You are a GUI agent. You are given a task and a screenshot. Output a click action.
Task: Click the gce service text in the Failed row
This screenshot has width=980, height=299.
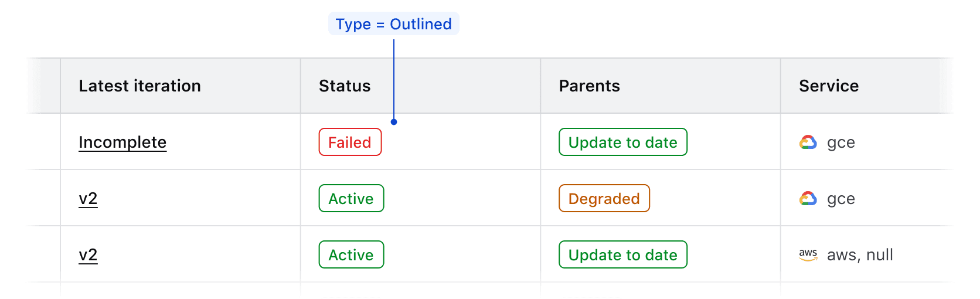click(841, 142)
